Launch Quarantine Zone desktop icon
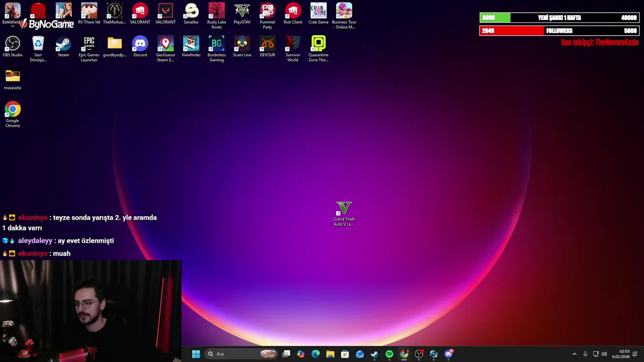 (x=318, y=49)
